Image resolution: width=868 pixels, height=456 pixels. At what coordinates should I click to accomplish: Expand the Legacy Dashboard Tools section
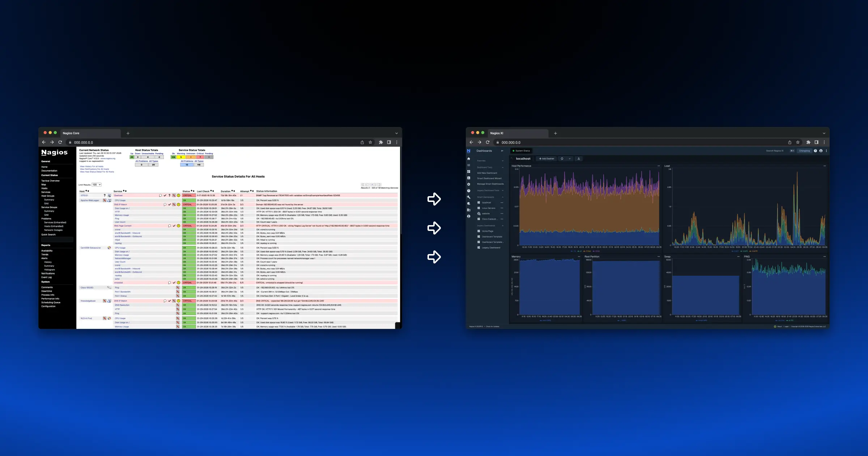502,190
